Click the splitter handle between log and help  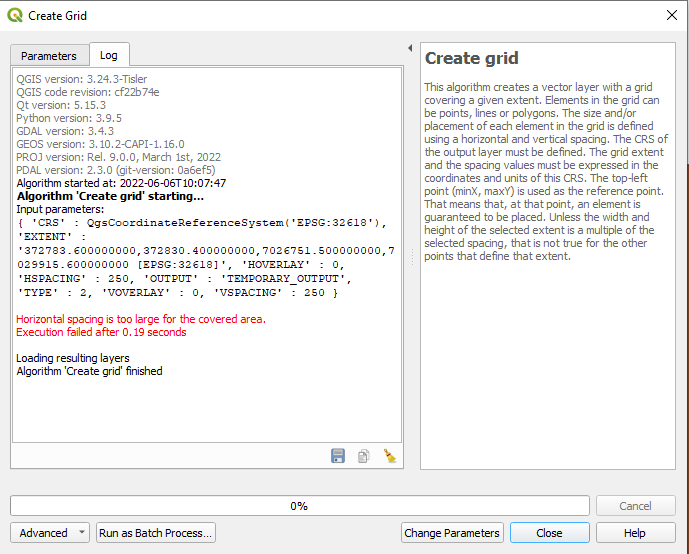coord(412,257)
